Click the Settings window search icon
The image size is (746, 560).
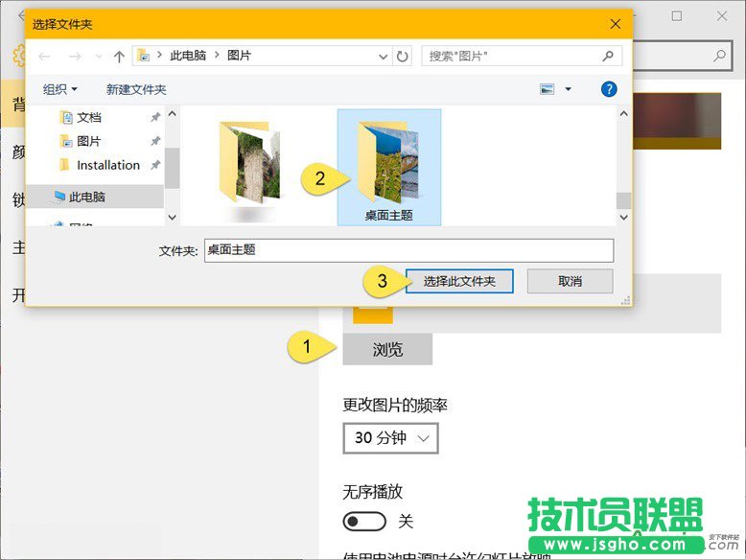point(719,56)
